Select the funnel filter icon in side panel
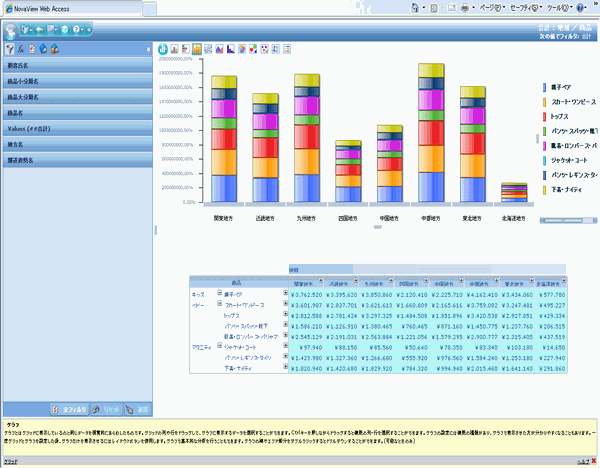The width and height of the screenshot is (600, 468). pos(10,49)
